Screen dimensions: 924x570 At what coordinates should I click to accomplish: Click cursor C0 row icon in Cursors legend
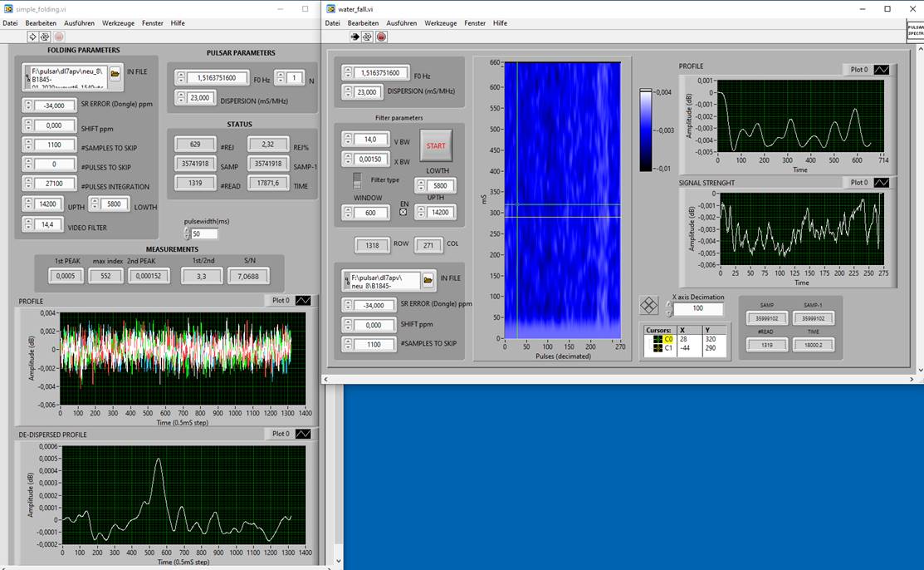coord(658,339)
